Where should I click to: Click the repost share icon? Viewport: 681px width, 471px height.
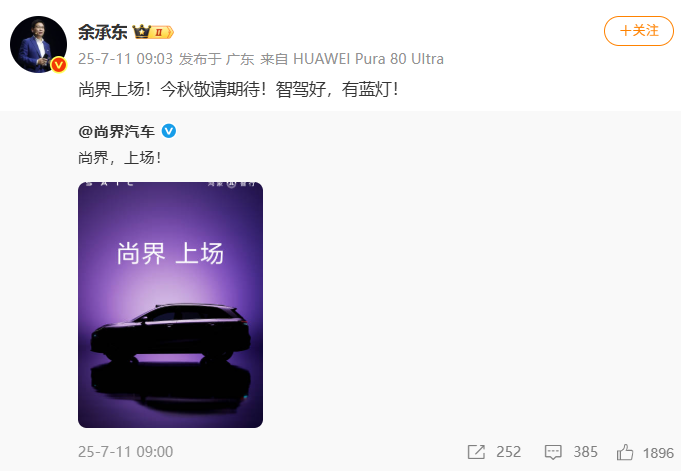[x=476, y=452]
